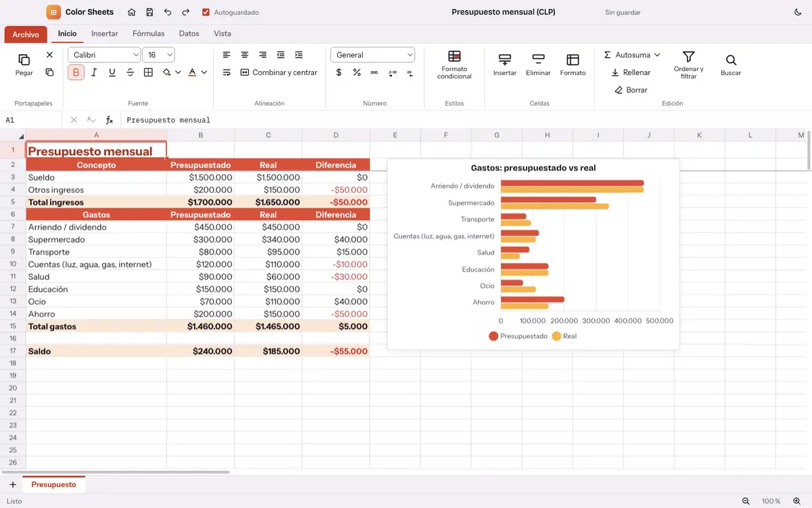Open the Calibri font dropdown

[x=104, y=55]
